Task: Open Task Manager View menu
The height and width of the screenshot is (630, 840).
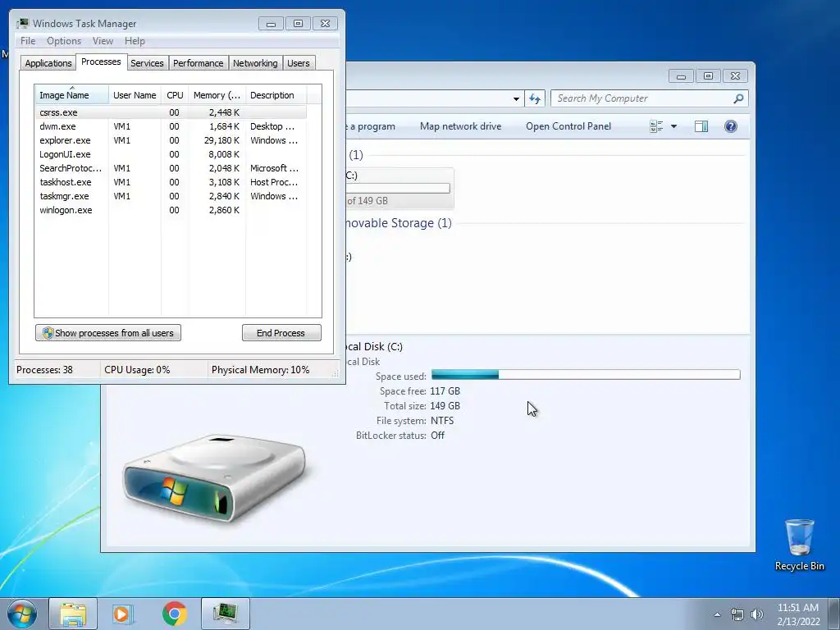Action: 103,41
